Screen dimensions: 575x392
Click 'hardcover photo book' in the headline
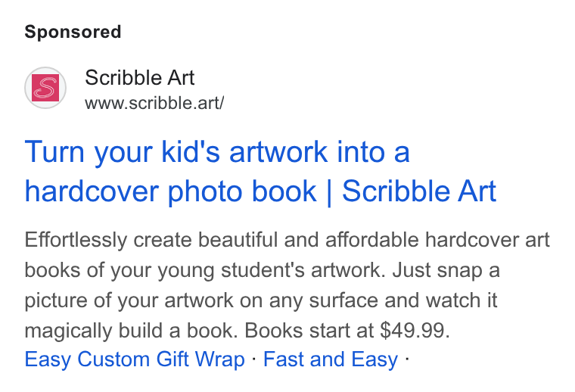click(x=170, y=191)
